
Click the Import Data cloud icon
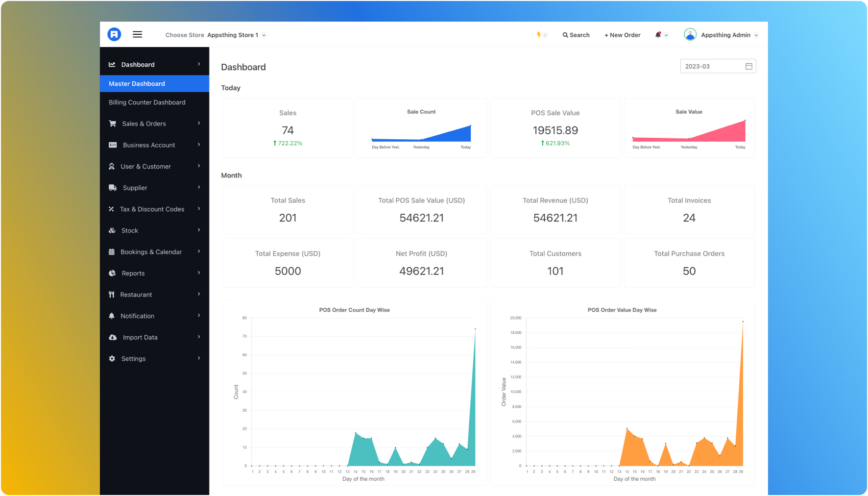tap(113, 337)
